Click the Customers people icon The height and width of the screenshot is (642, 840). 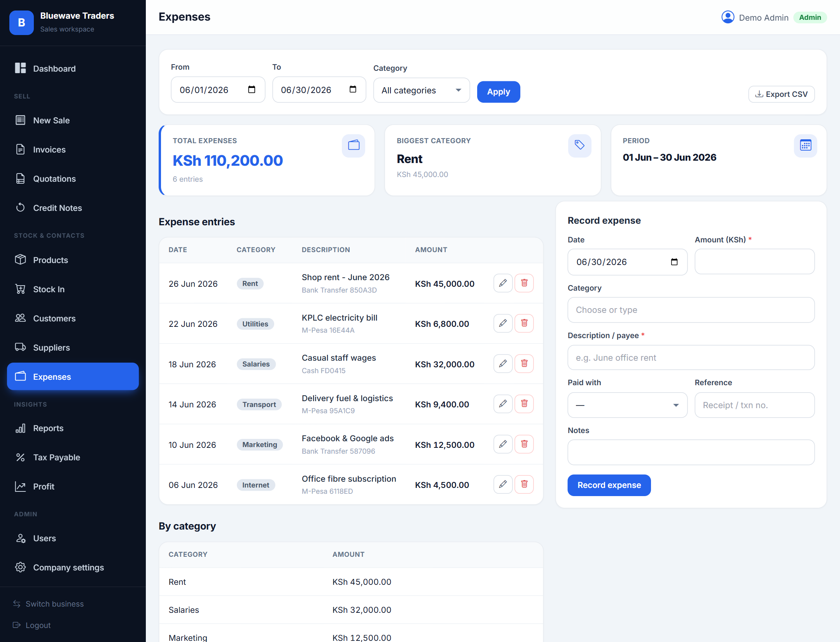point(20,318)
